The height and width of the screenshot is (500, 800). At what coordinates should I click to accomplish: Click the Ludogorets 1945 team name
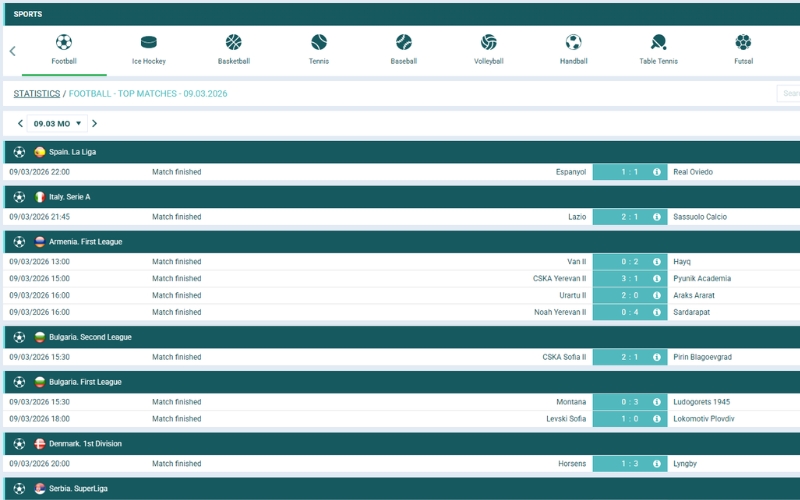click(x=702, y=402)
